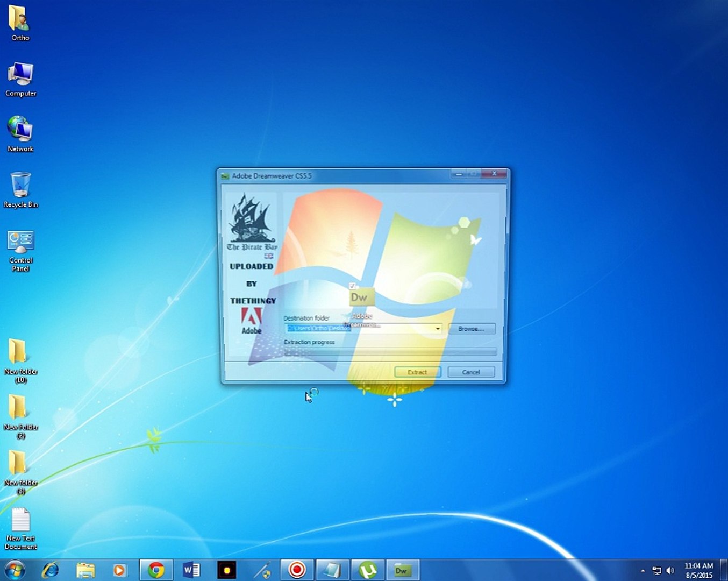Click the taskbar icon left of uTorrent

tap(332, 570)
